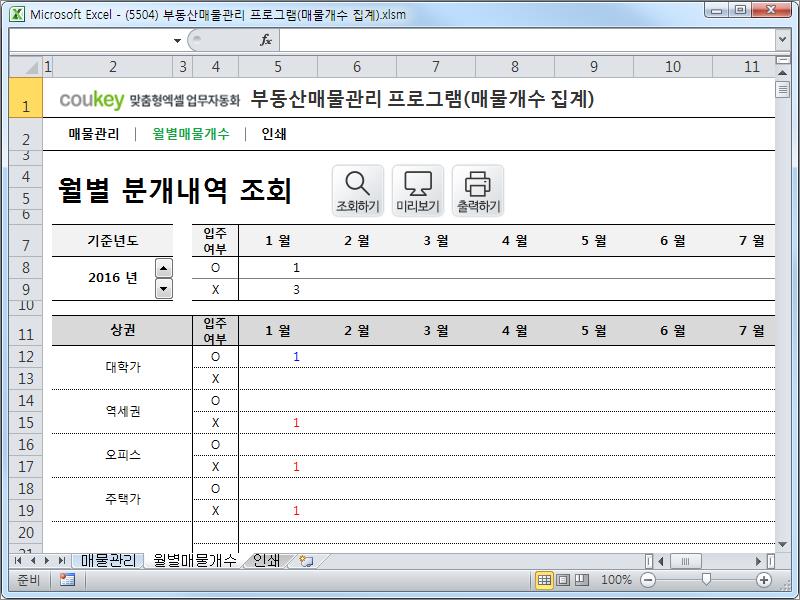Go to previous sheet tab arrow
800x600 pixels.
(33, 561)
